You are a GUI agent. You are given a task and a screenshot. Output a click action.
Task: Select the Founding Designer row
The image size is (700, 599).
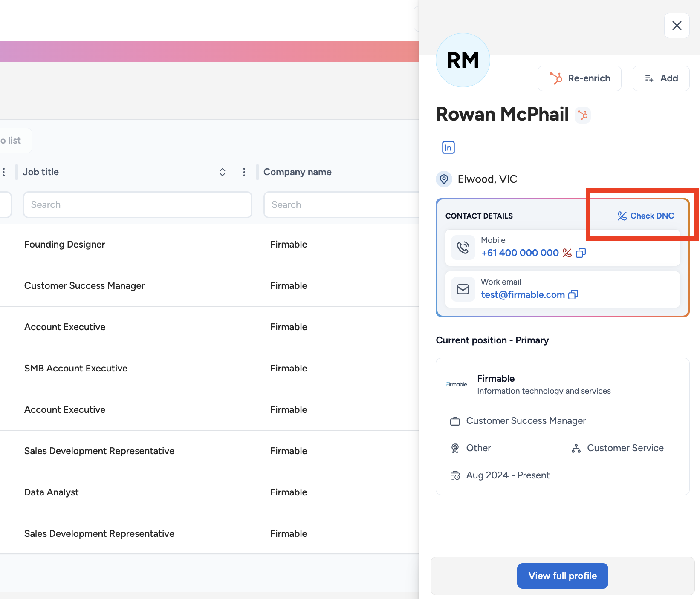[65, 245]
